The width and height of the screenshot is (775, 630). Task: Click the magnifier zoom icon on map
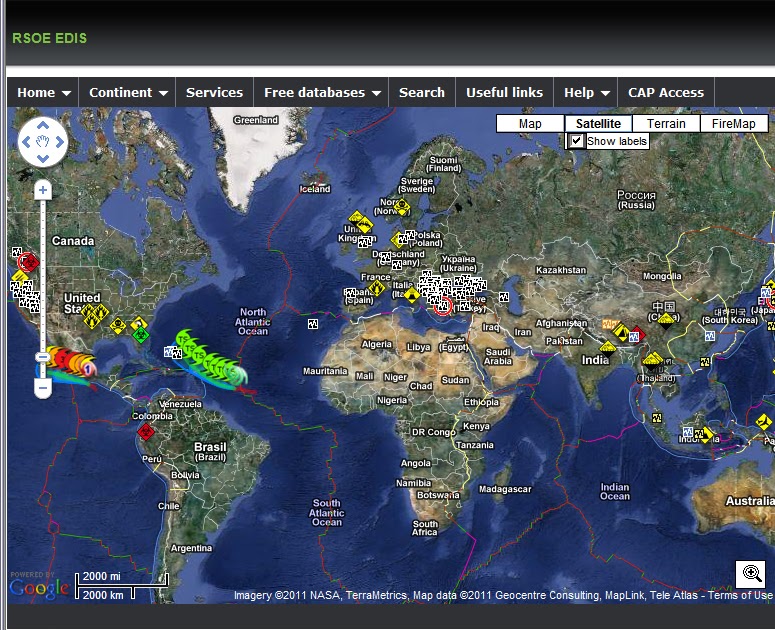[750, 574]
